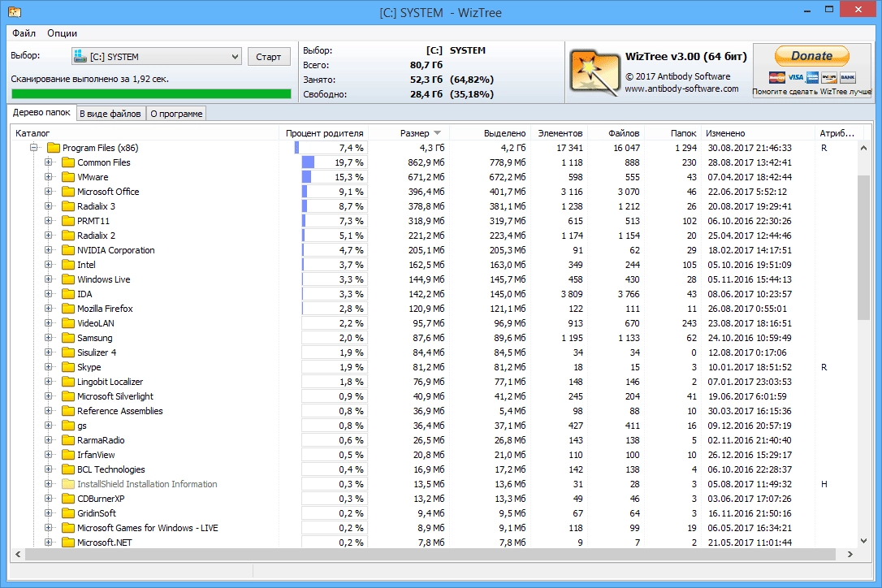Image resolution: width=882 pixels, height=588 pixels.
Task: Expand the Microsoft Office folder node
Action: 49,192
